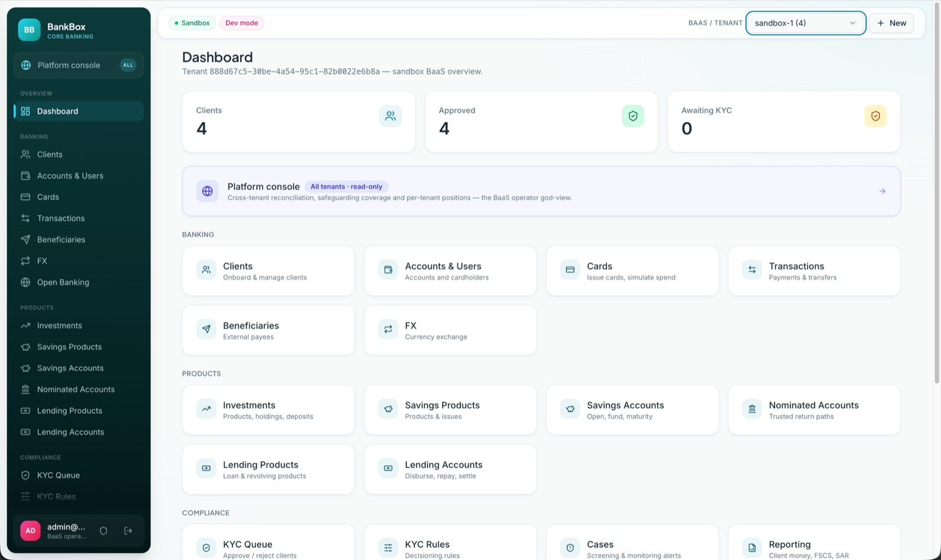Screen dimensions: 941x560
Task: Click the shield icon beside admin user
Action: coord(104,531)
